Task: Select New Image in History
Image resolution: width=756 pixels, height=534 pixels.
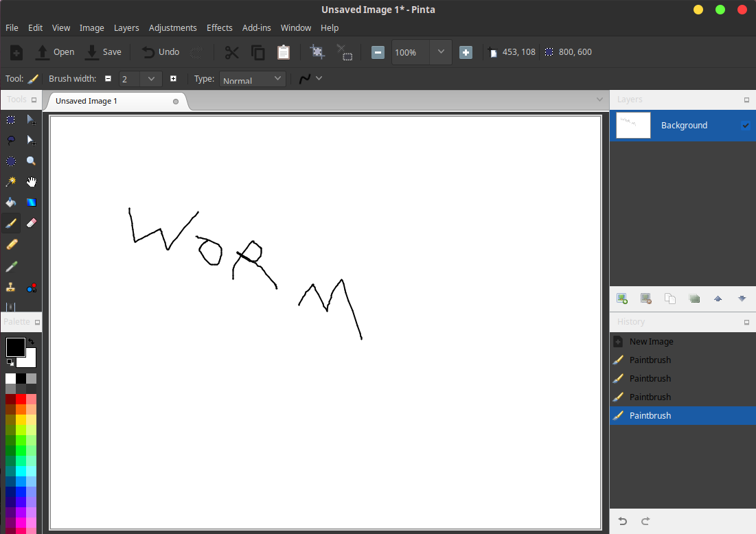Action: click(683, 342)
